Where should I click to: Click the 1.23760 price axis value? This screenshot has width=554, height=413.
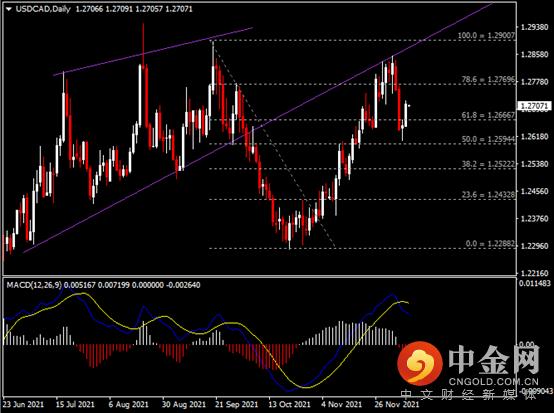pos(535,219)
